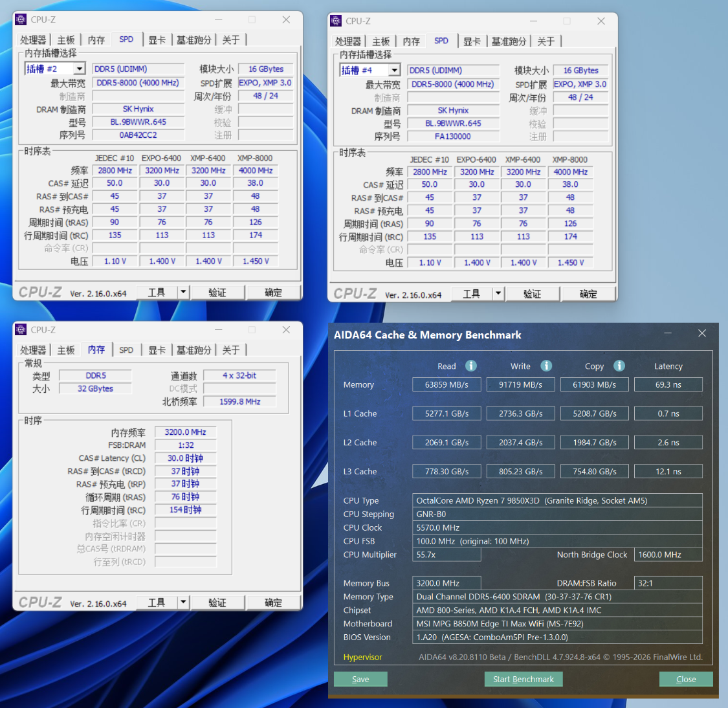Click the Copy info icon in AIDA64
This screenshot has width=728, height=708.
pyautogui.click(x=619, y=366)
